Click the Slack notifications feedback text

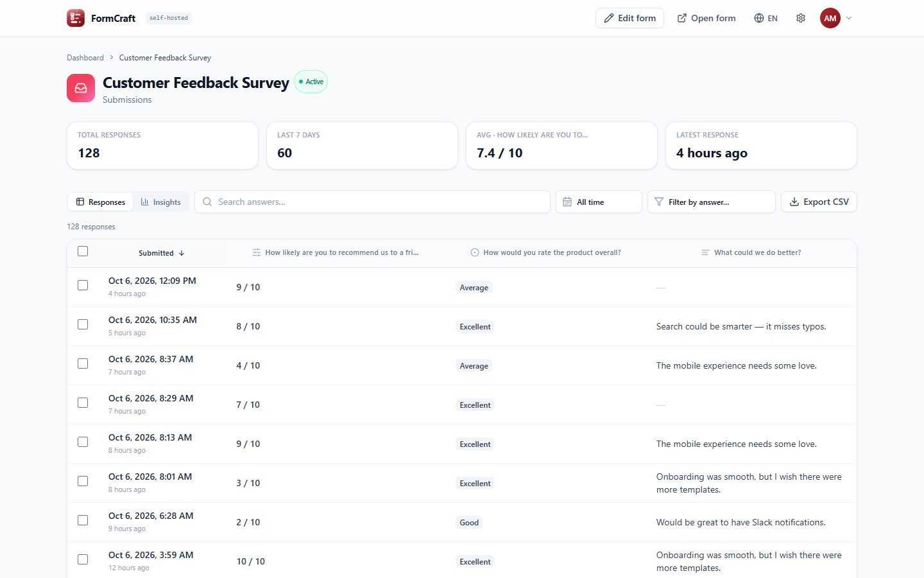click(741, 522)
